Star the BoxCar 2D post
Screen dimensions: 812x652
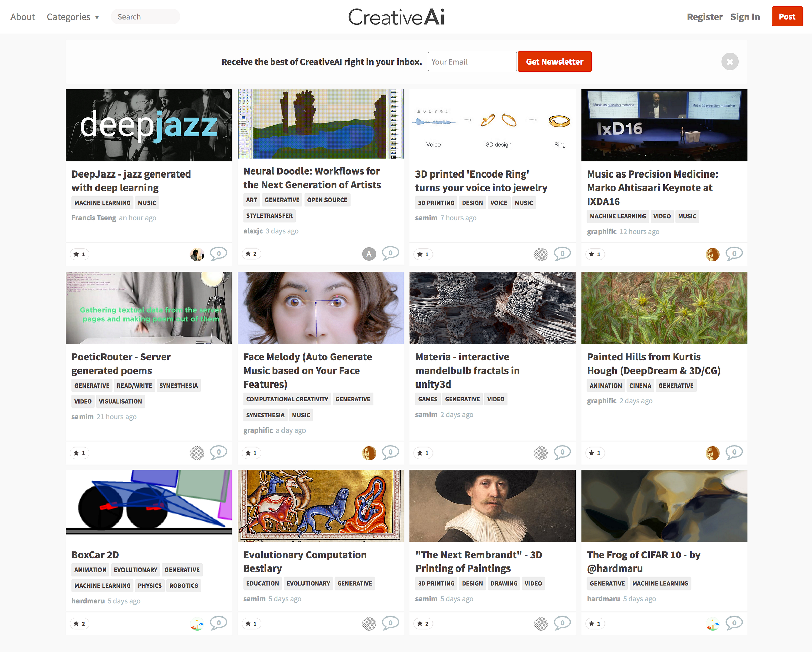tap(80, 623)
